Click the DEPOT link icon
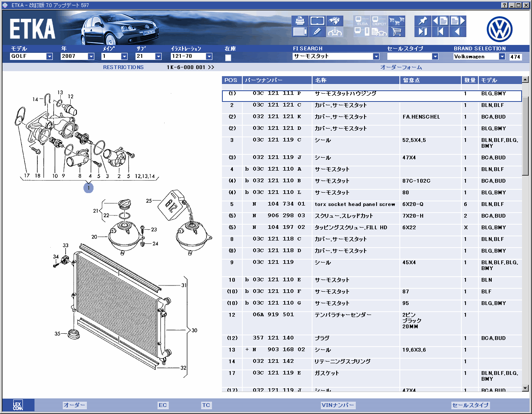Image resolution: width=532 pixels, height=414 pixels. [x=379, y=20]
